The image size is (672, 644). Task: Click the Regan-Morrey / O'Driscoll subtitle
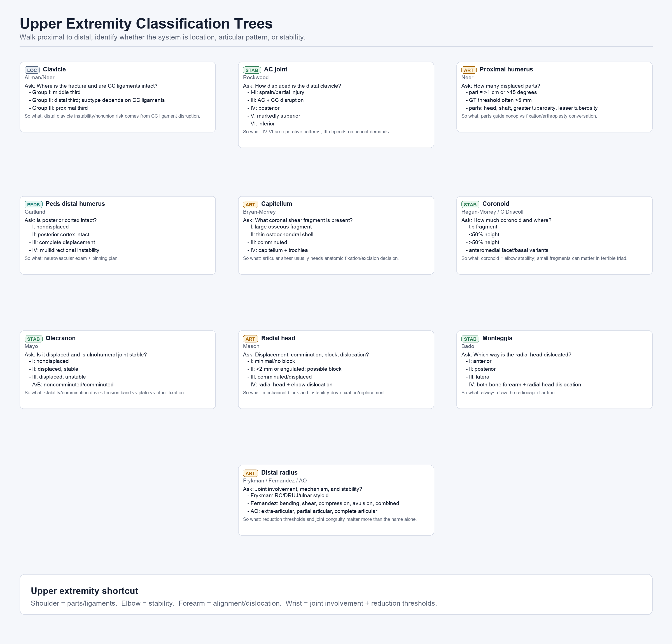point(492,212)
